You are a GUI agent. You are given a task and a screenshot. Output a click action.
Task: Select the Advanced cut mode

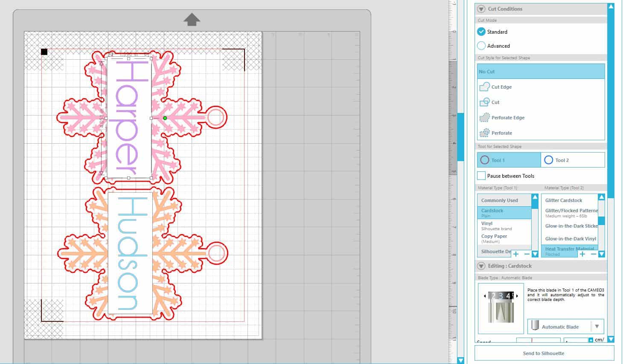481,46
